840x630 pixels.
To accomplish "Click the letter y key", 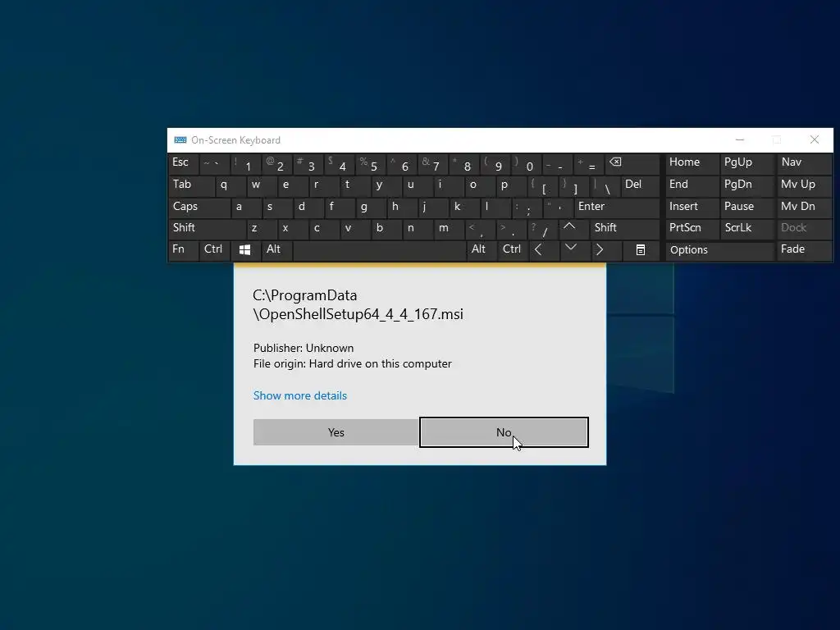I will coord(386,185).
